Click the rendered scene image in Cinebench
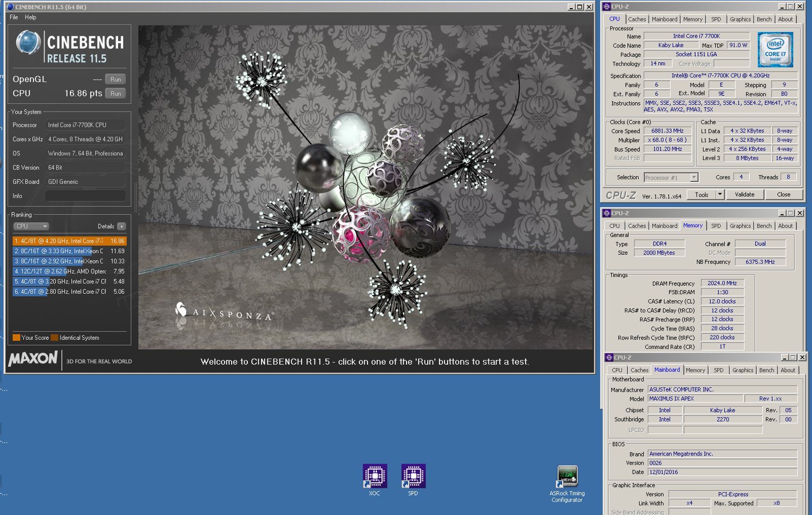812x515 pixels. [x=366, y=187]
